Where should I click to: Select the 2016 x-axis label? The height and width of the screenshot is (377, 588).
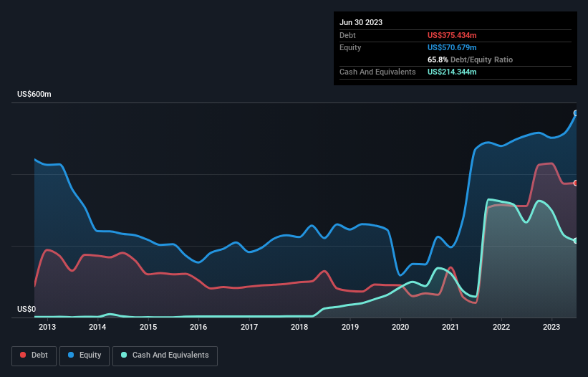(198, 327)
